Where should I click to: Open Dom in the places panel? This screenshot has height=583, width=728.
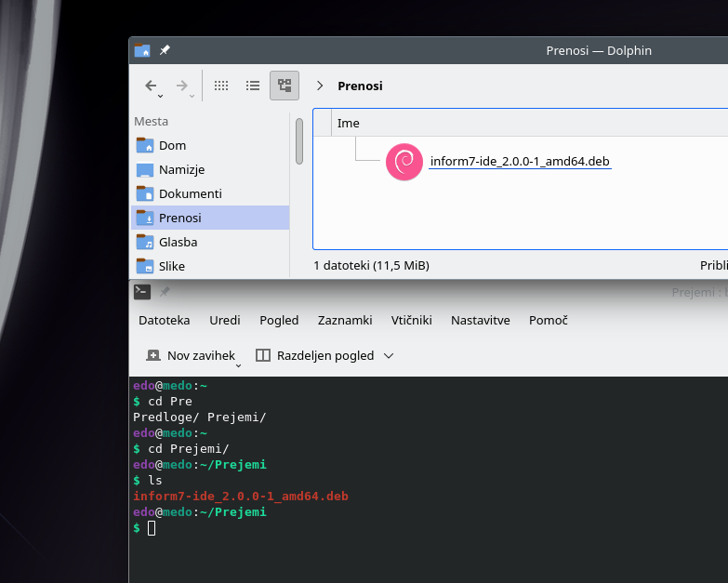tap(210, 145)
